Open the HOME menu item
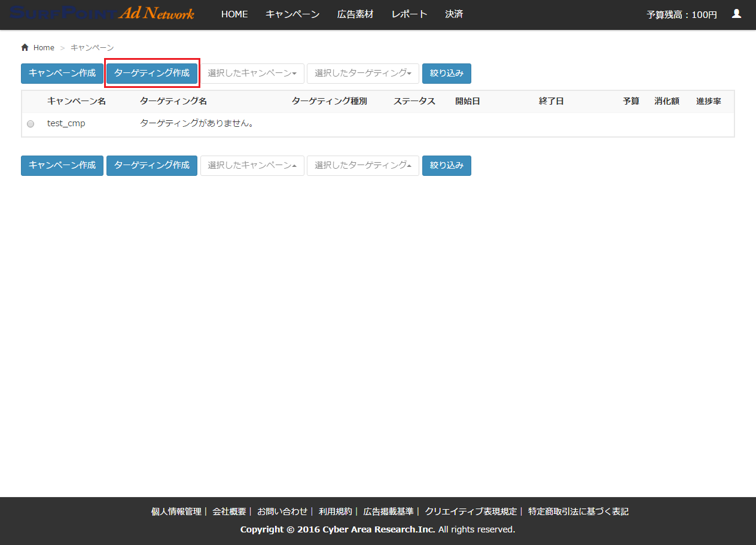 (x=234, y=14)
